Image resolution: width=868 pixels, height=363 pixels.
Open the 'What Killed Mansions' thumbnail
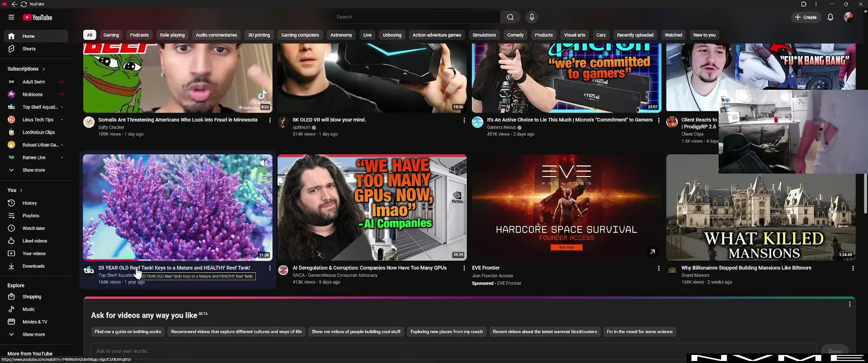point(761,207)
